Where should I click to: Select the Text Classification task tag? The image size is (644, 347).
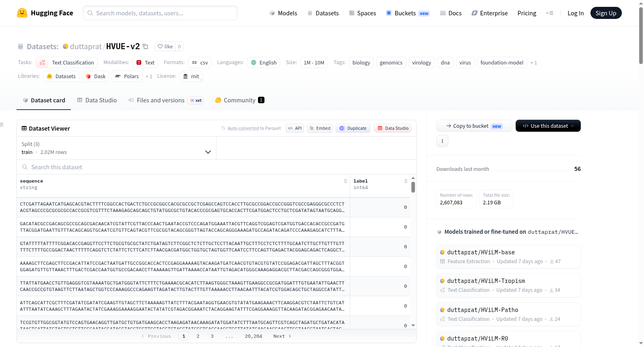[67, 62]
